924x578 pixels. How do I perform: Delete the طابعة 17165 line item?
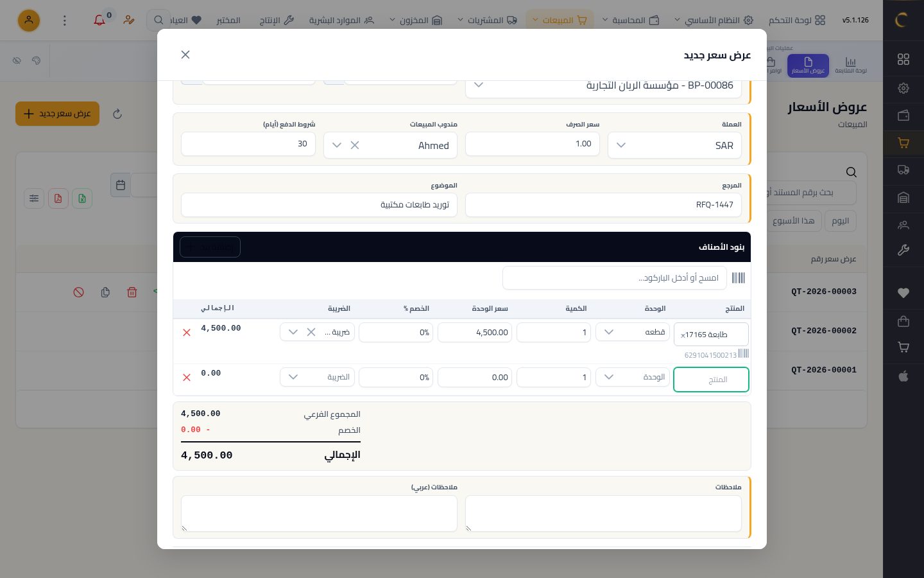187,333
